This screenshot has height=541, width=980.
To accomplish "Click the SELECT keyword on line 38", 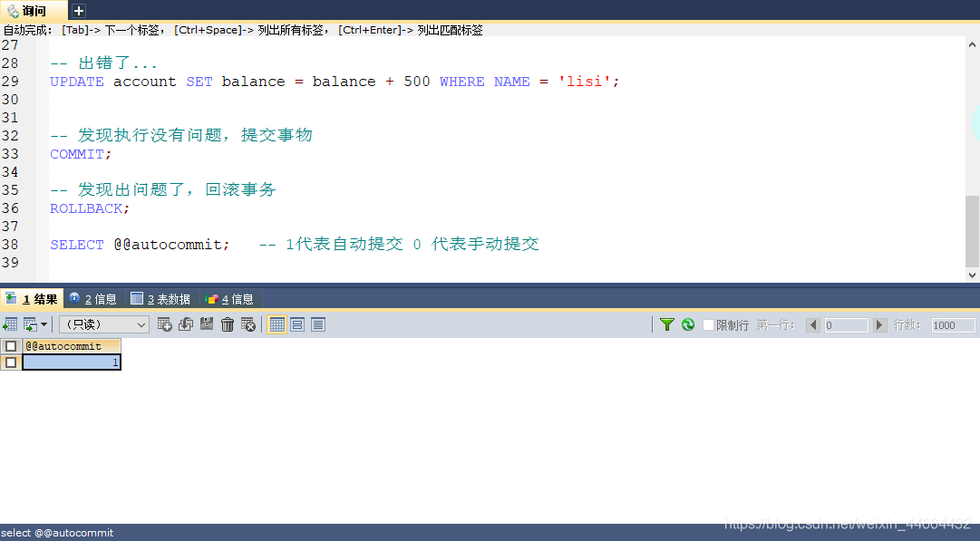I will coord(77,245).
